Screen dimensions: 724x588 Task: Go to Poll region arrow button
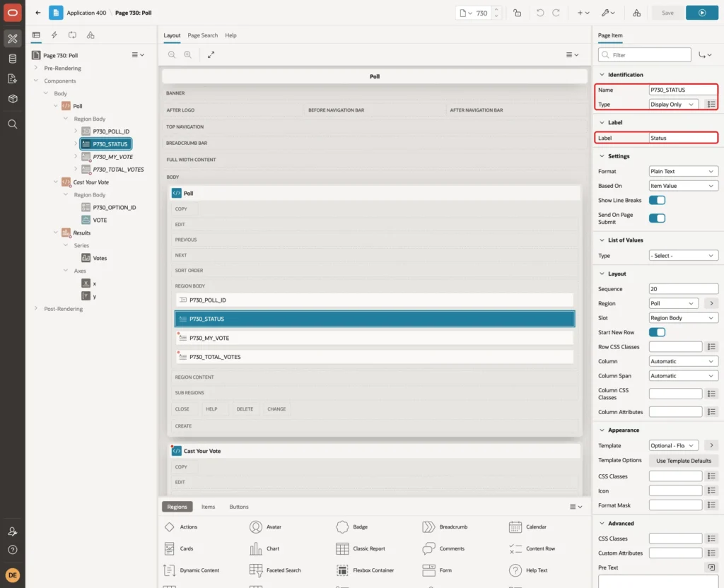pos(711,303)
